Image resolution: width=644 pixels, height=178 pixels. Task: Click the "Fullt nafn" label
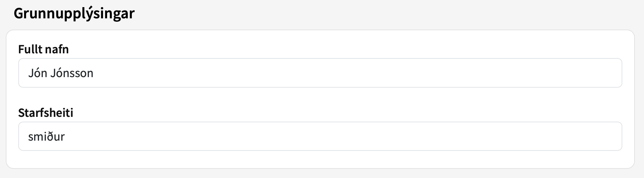tap(43, 50)
